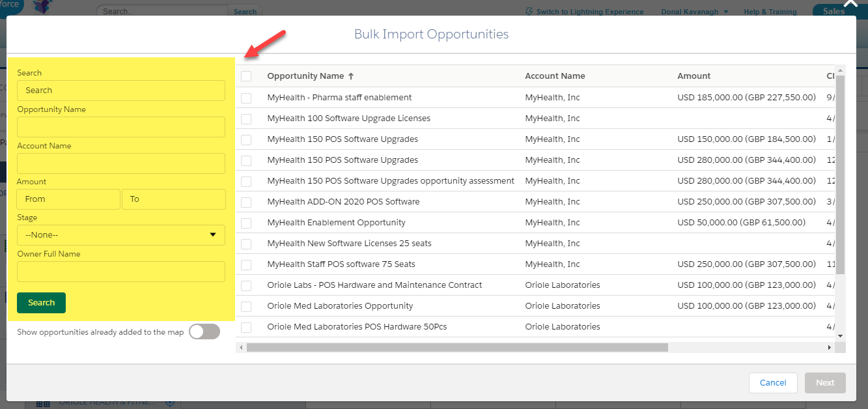Screen dimensions: 868x409
Task: Click the Account Name filter field
Action: coord(121,163)
